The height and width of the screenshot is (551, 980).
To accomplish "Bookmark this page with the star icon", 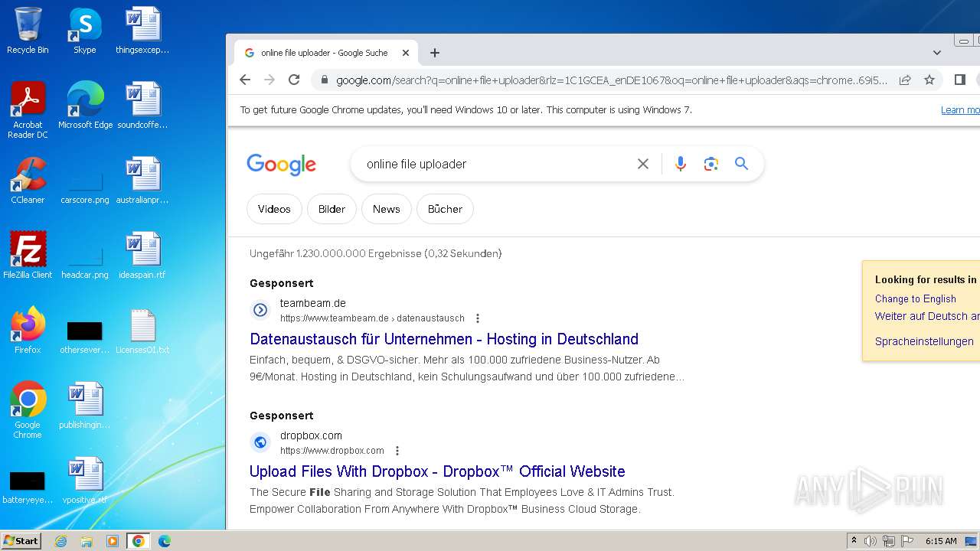I will 929,80.
